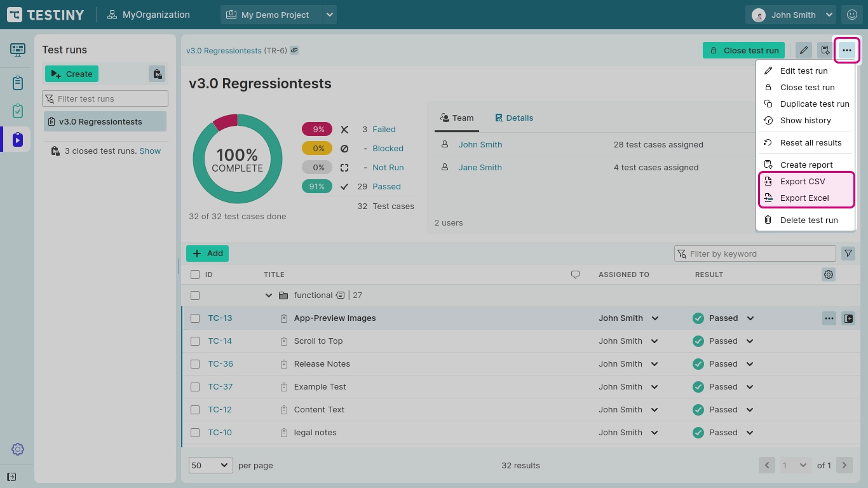Collapse the functional folder

pyautogui.click(x=268, y=295)
